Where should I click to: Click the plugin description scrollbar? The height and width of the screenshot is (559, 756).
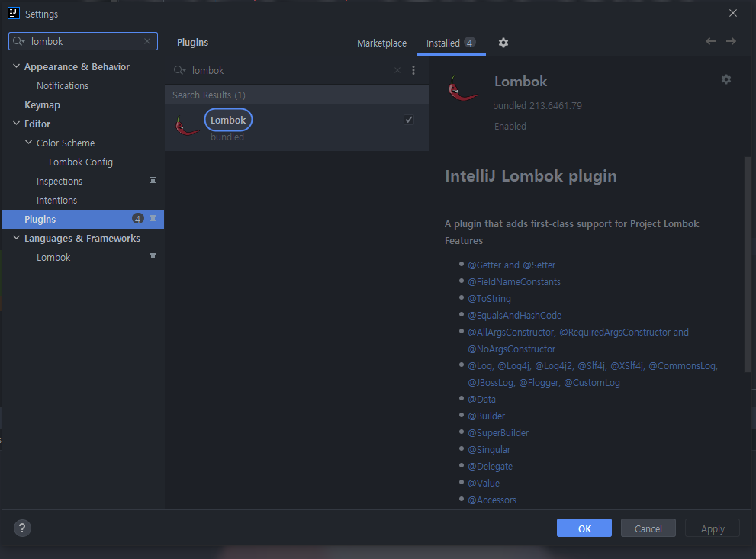(x=748, y=264)
